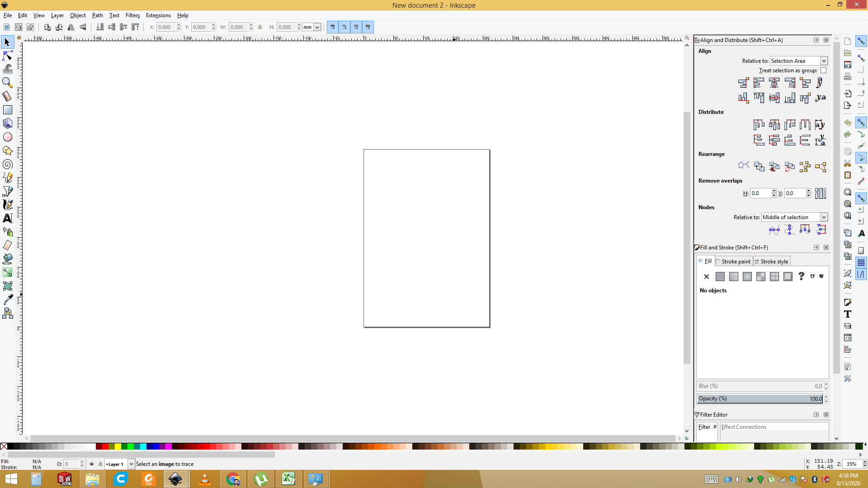The height and width of the screenshot is (488, 868).
Task: Toggle snapping with the top-right magnet icon
Action: click(861, 41)
